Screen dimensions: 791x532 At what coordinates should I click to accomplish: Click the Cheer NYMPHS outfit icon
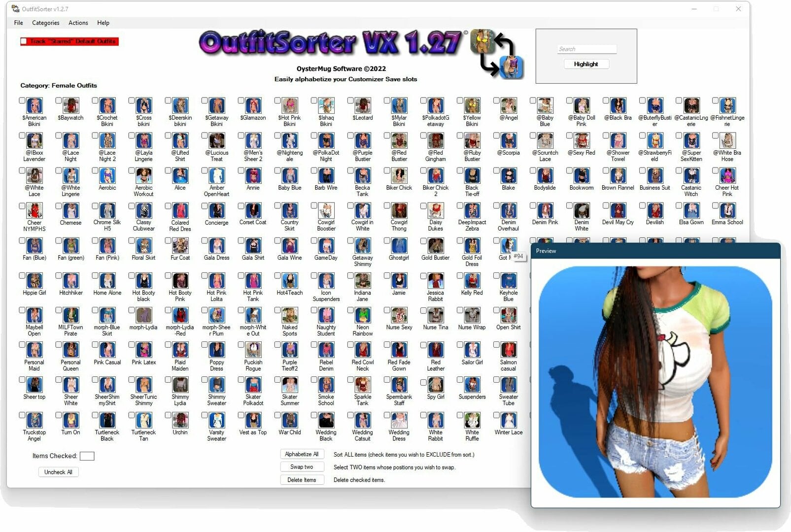[x=34, y=211]
